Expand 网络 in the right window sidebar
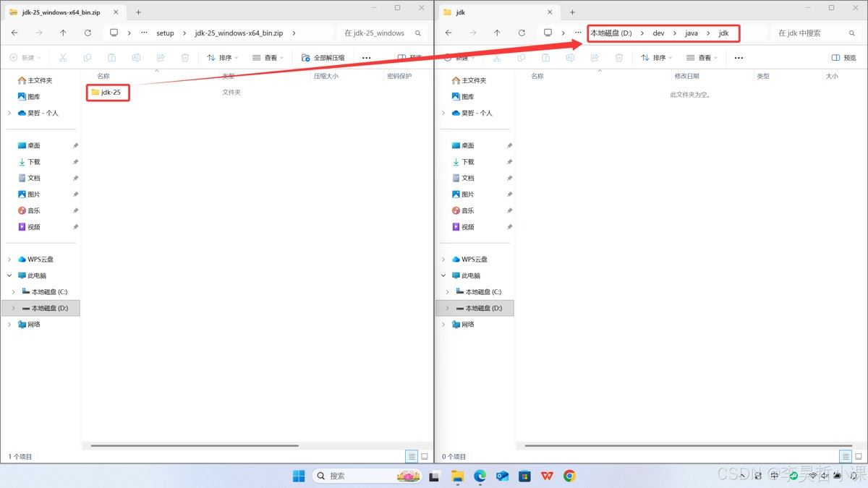The width and height of the screenshot is (868, 488). [x=443, y=325]
